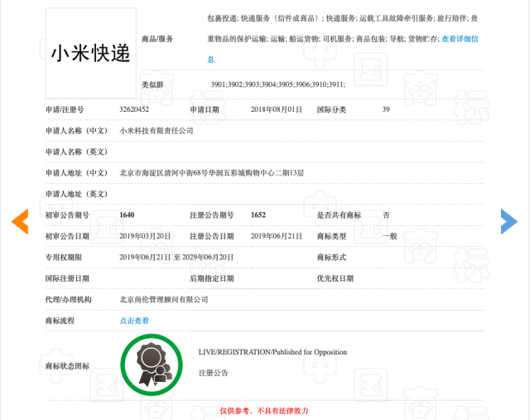The width and height of the screenshot is (530, 420).
Task: Open the 点击查看 trademark process link
Action: click(134, 321)
